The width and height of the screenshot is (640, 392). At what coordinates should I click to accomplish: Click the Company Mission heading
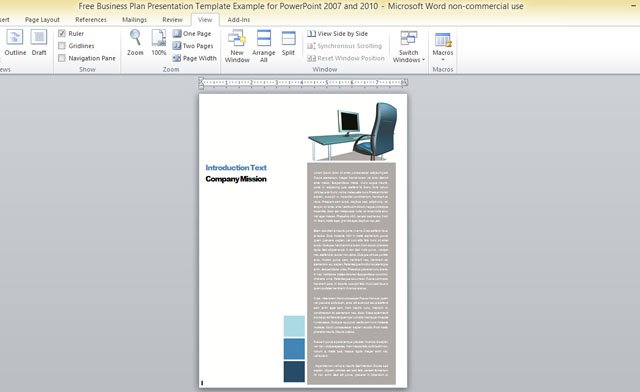pyautogui.click(x=236, y=179)
